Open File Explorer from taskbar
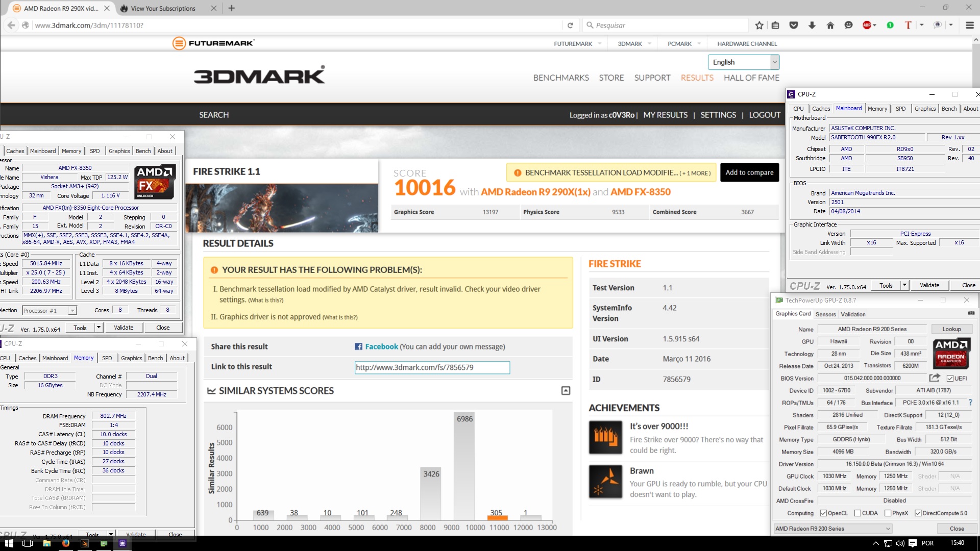This screenshot has height=551, width=980. tap(46, 543)
